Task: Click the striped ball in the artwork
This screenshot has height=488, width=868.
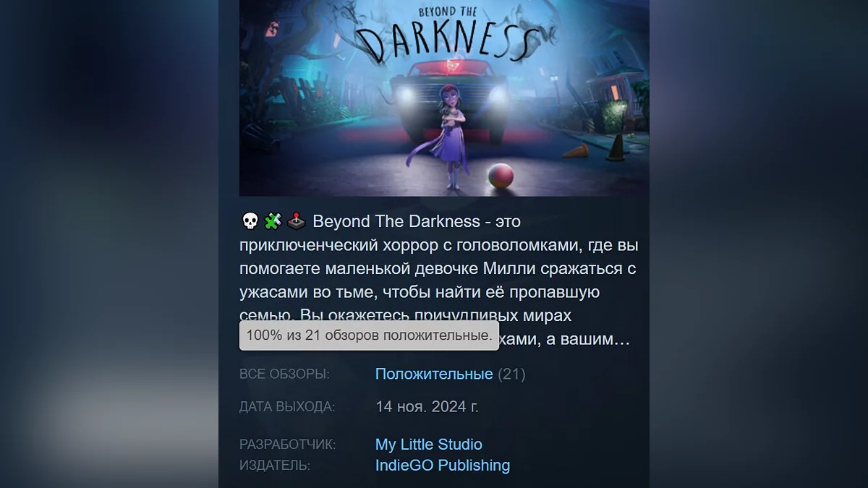Action: click(501, 176)
